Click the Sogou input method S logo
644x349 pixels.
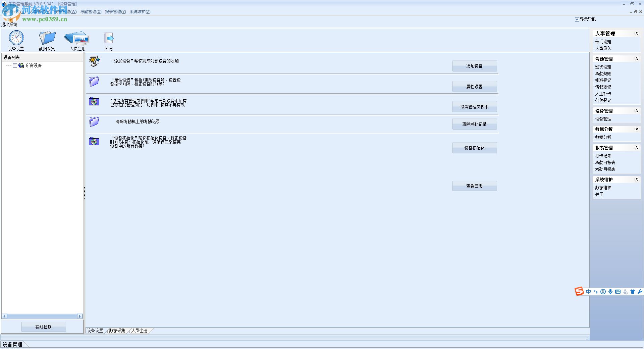coord(579,291)
